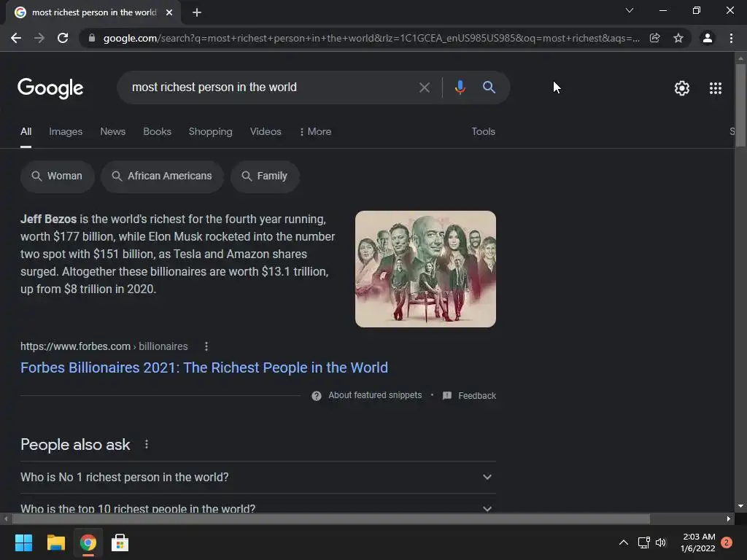Select 'Jeff Bezos' bold text in snippet
747x560 pixels.
pos(49,219)
